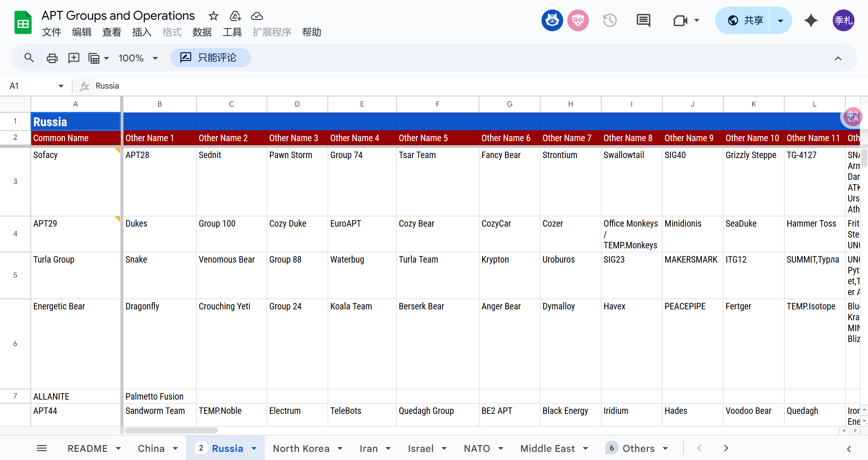Screen dimensions: 868x460
Task: Expand the Russia tab dropdown arrow
Action: point(254,448)
